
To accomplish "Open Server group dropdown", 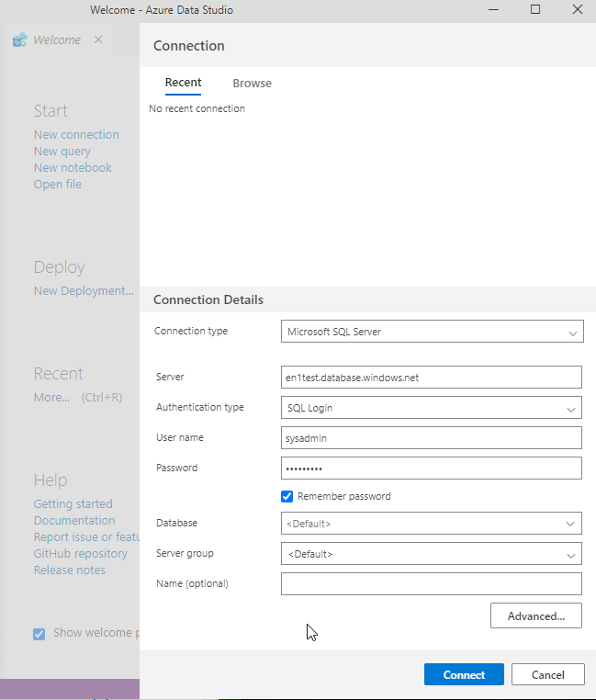I will [x=432, y=554].
